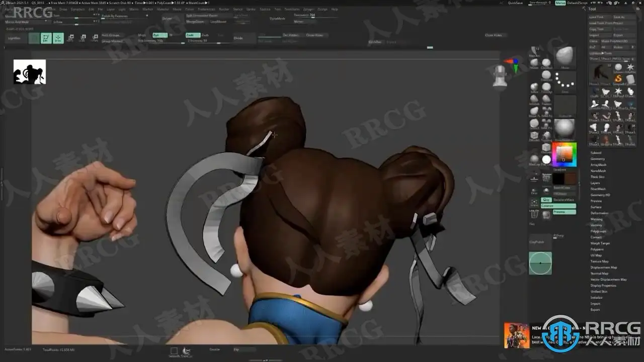The image size is (644, 362).
Task: Pick the DamStandard brush icon
Action: click(x=546, y=75)
